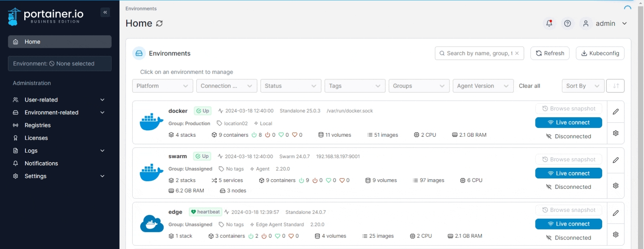644x249 pixels.
Task: Click the refresh icon beside Home title
Action: coord(159,24)
